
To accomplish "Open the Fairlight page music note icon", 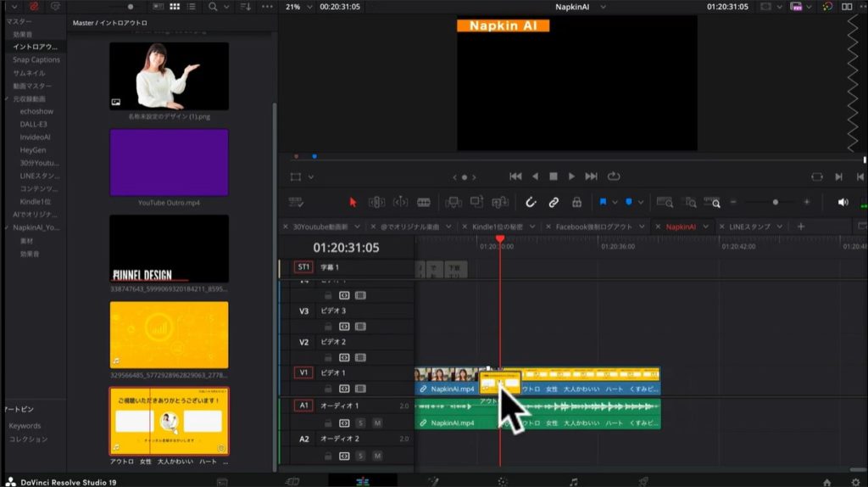I will [574, 481].
